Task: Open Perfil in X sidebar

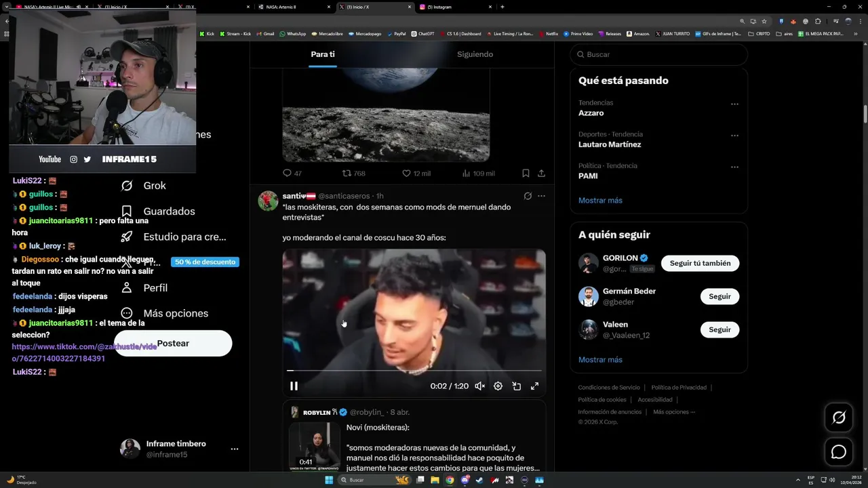Action: click(144, 288)
